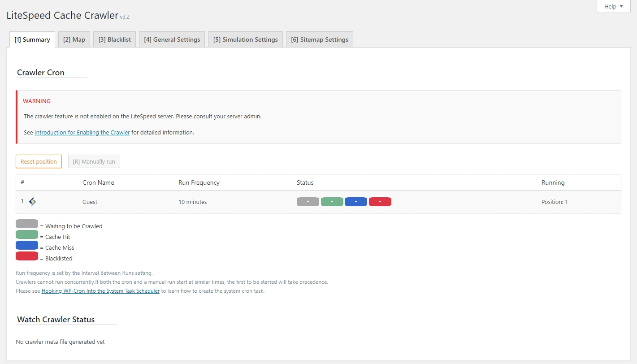Viewport: 637px width, 364px height.
Task: Click the Position: 1 cell
Action: (x=555, y=202)
